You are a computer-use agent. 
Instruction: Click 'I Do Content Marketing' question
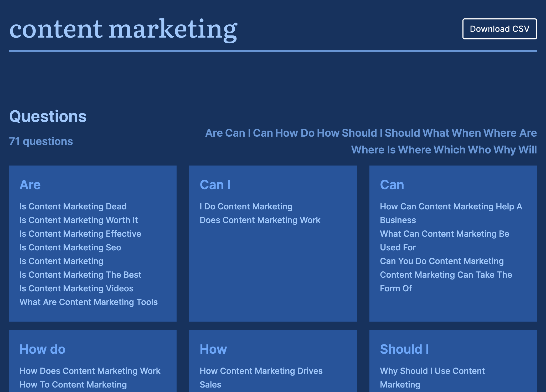(x=246, y=207)
